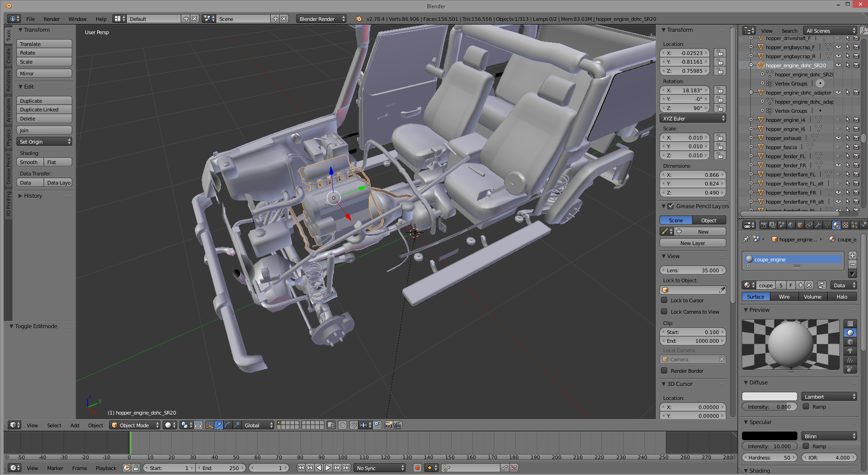Screen dimensions: 868x475
Task: Click the black Specular color swatch
Action: click(769, 436)
